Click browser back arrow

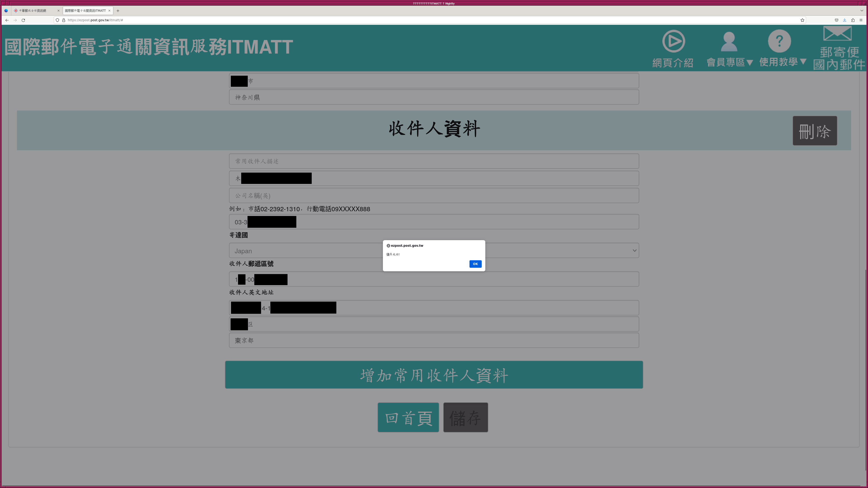[x=7, y=20]
